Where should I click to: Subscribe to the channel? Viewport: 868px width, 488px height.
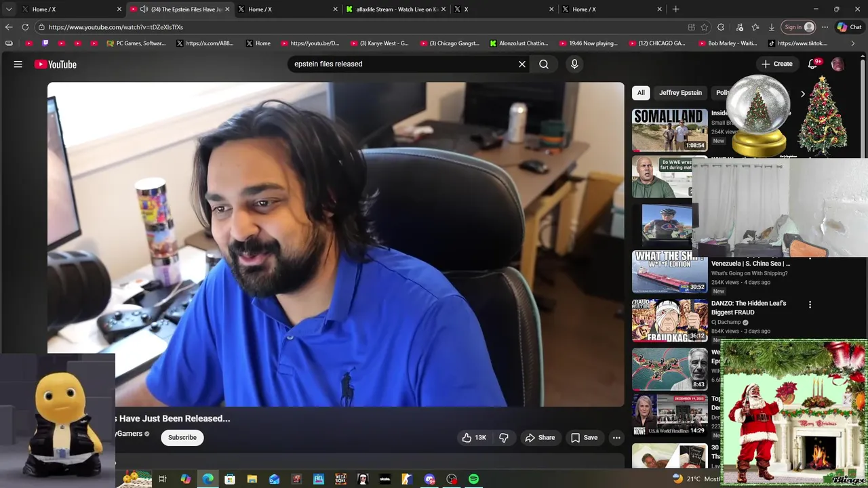pos(182,438)
